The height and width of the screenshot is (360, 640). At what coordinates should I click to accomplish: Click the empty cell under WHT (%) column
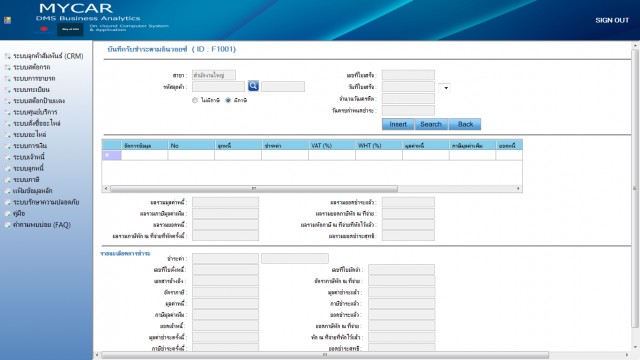(378, 155)
